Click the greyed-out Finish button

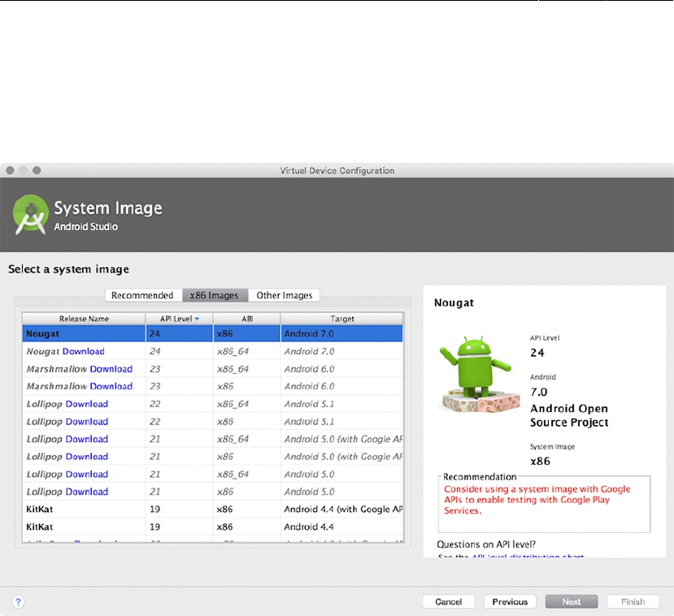point(633,602)
